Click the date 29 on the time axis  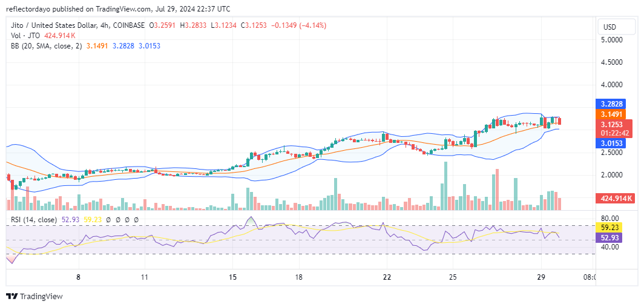tap(541, 277)
